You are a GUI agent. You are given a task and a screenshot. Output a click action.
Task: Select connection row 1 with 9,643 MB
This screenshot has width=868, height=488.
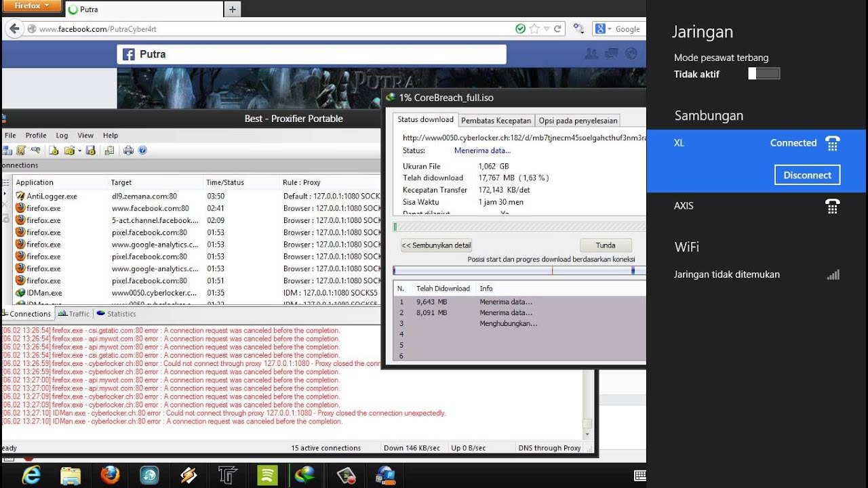tap(519, 302)
